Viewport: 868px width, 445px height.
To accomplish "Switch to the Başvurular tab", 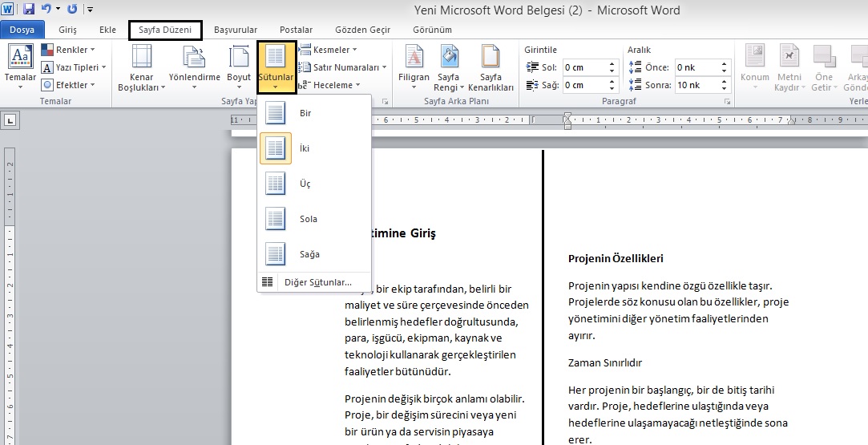I will click(236, 30).
